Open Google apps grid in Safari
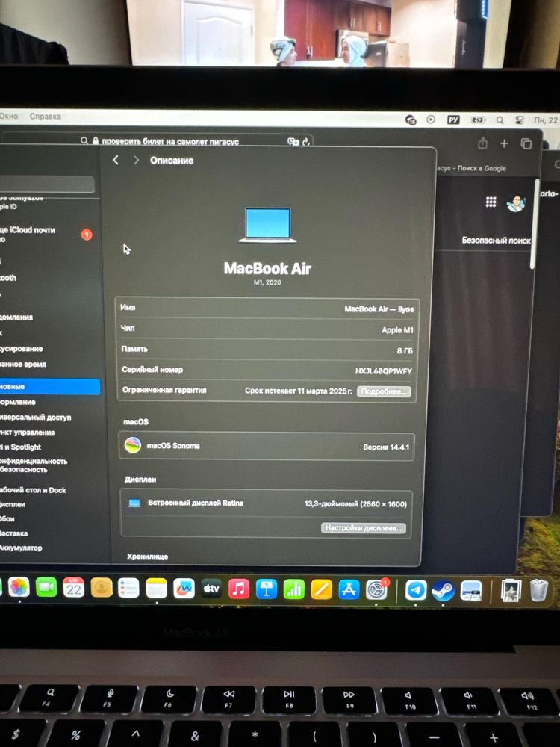The width and height of the screenshot is (560, 747). 491,202
